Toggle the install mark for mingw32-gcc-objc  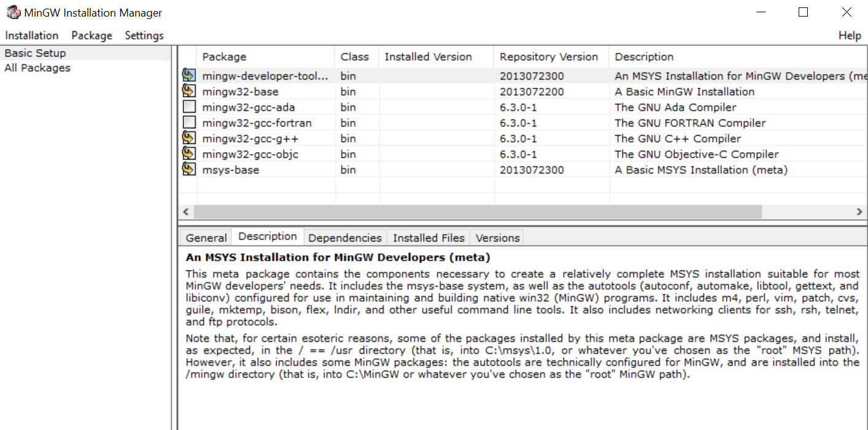click(189, 154)
